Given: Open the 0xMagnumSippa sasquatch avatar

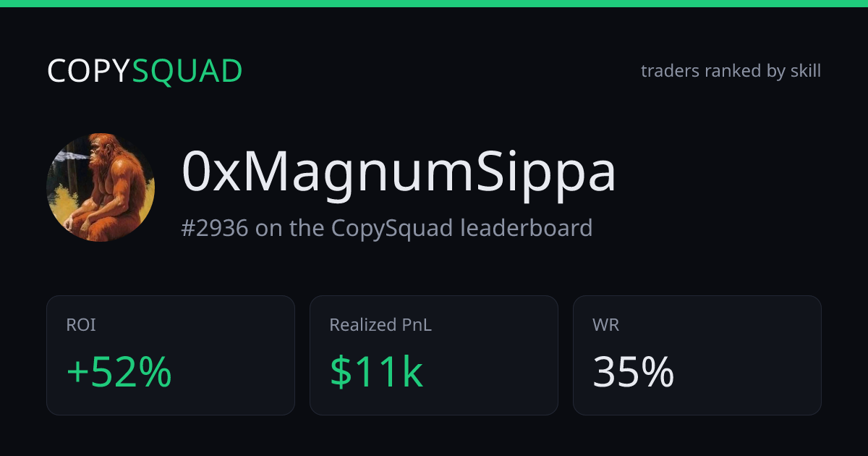Looking at the screenshot, I should coord(101,187).
